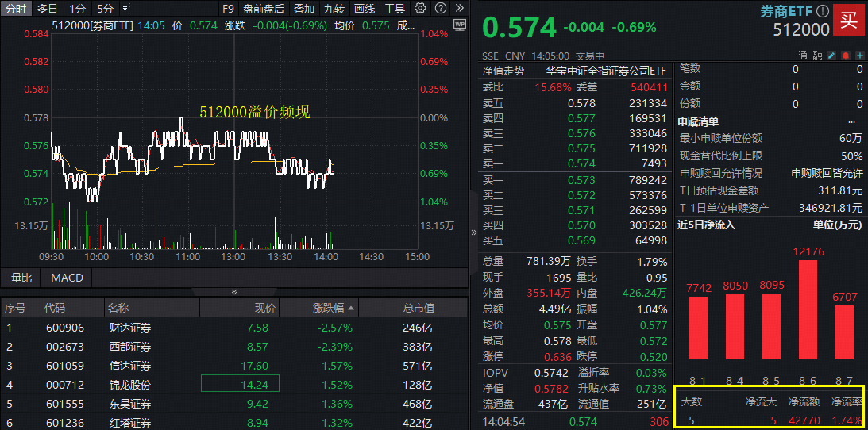Click the 通 marker

coord(803,56)
